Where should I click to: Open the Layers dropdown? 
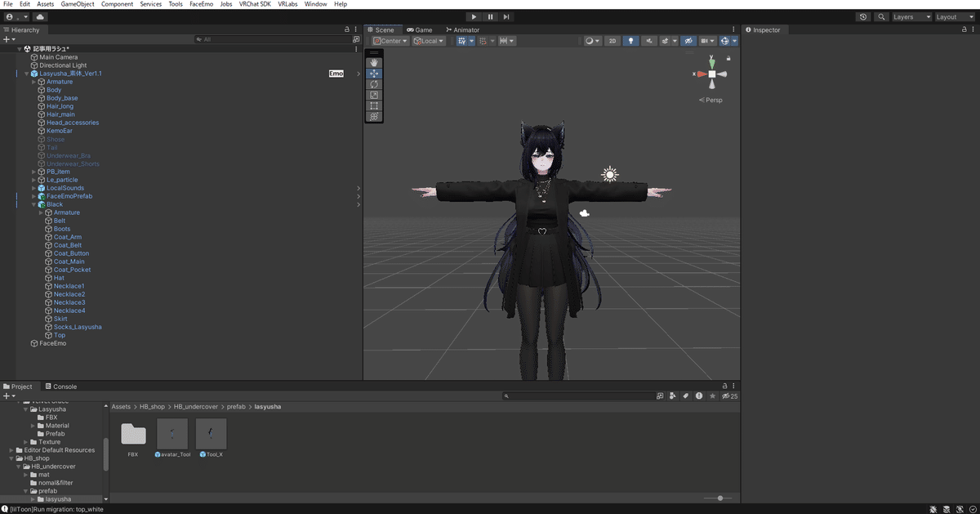coord(911,16)
